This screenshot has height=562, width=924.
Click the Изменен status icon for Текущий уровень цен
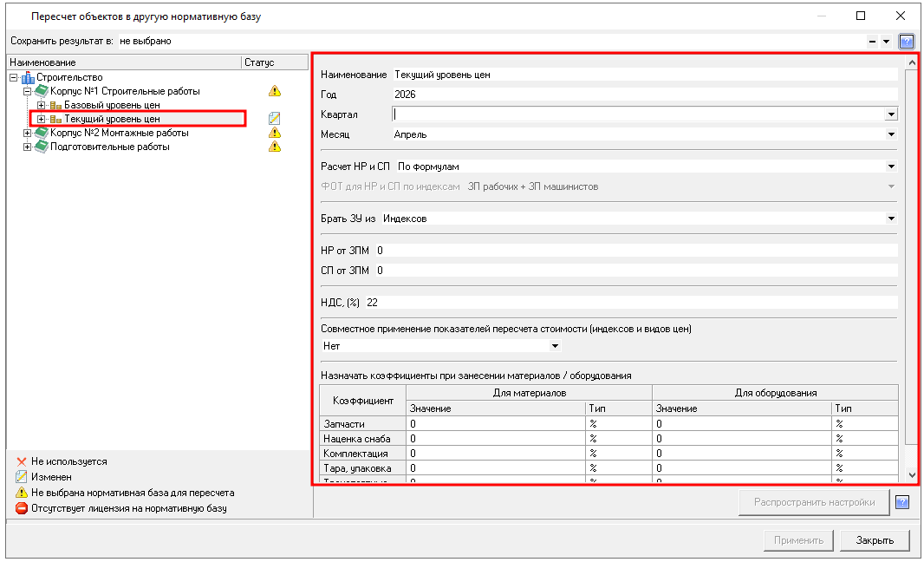pyautogui.click(x=275, y=119)
